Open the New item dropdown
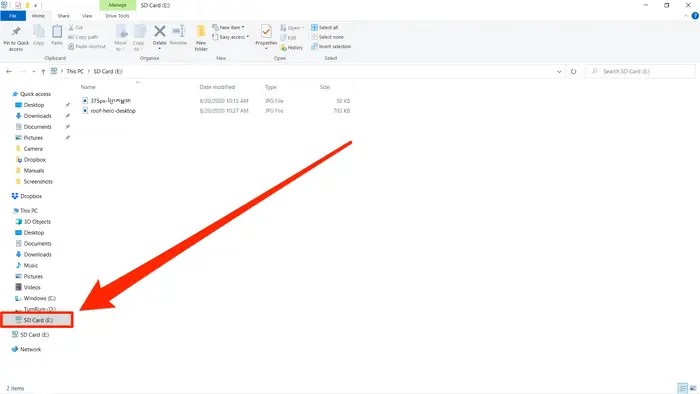The height and width of the screenshot is (394, 700). [228, 28]
